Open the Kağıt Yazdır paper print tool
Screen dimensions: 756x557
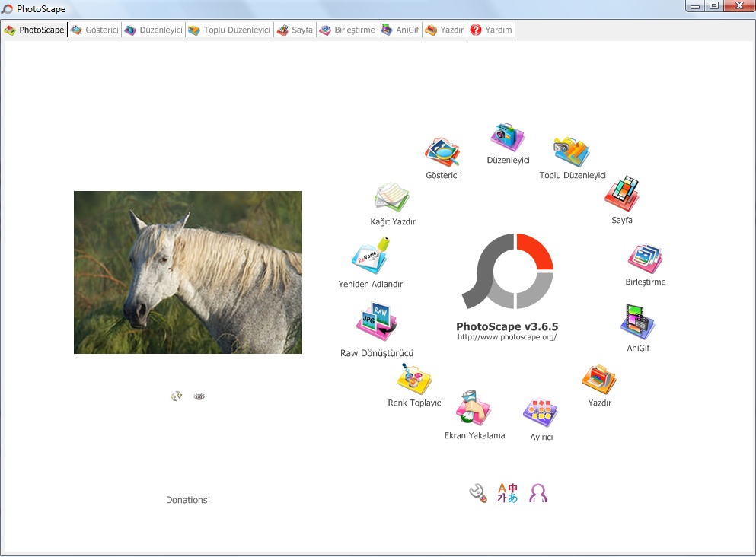pos(392,197)
